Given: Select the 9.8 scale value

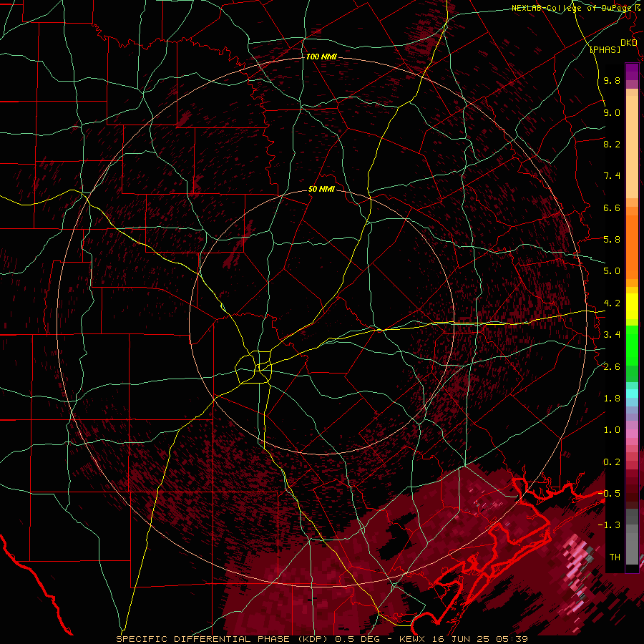Looking at the screenshot, I should 612,80.
